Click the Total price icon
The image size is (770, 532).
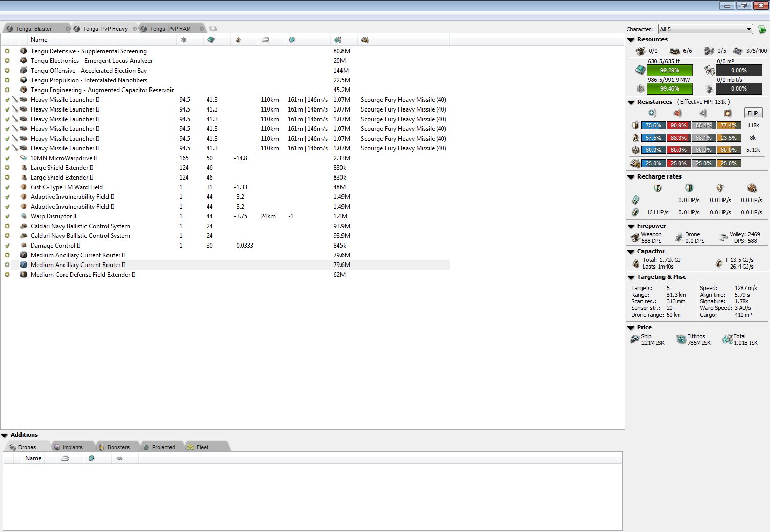727,339
